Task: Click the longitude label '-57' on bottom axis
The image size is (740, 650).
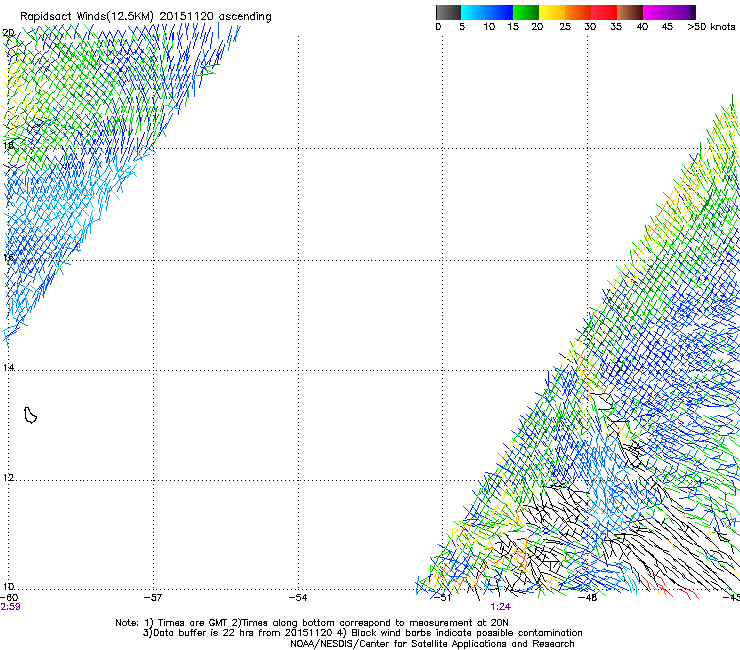Action: click(x=153, y=598)
